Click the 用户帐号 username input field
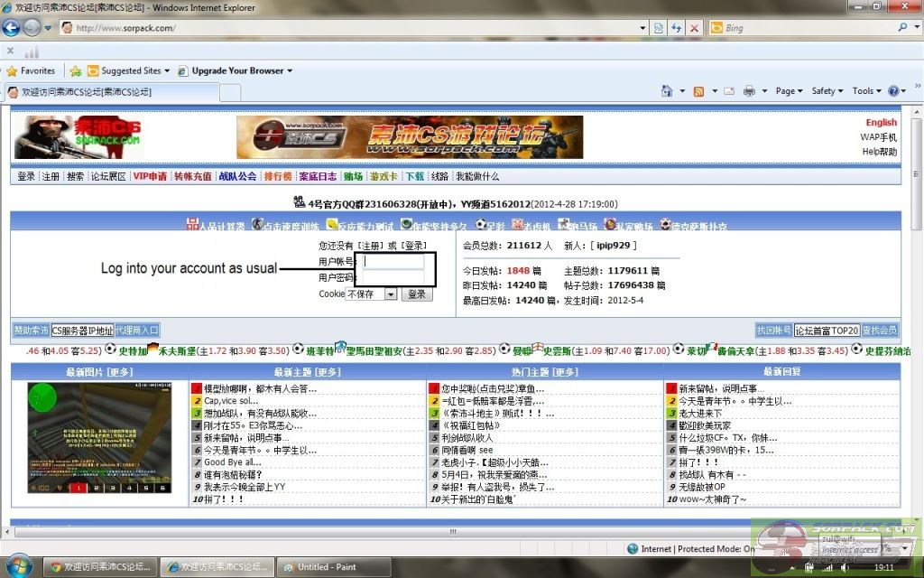This screenshot has height=578, width=924. [393, 262]
